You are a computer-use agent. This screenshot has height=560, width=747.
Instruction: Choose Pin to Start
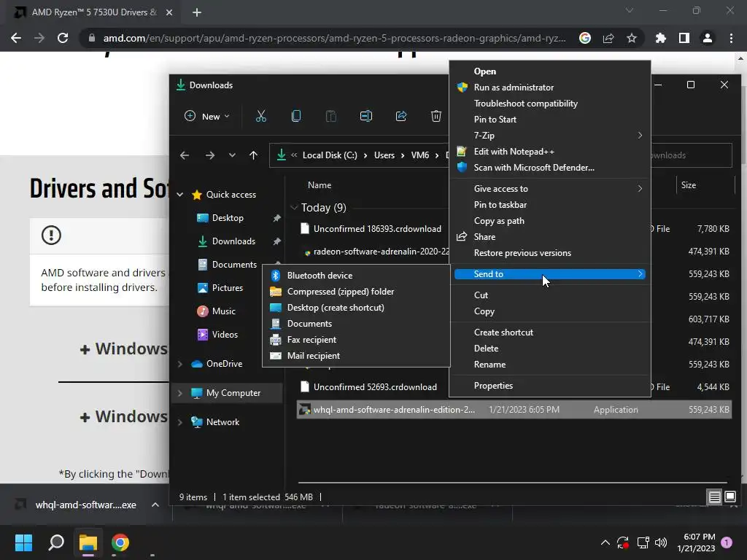point(550,120)
